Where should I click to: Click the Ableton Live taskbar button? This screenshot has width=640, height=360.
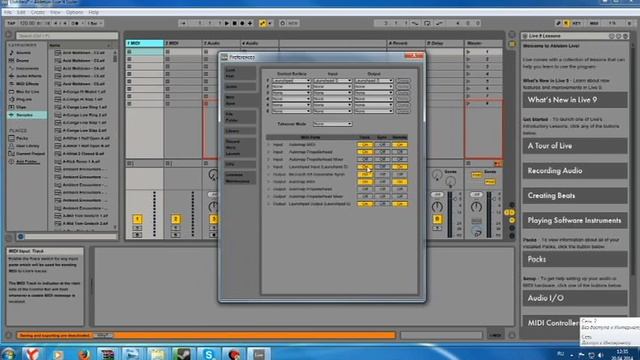[x=259, y=354]
